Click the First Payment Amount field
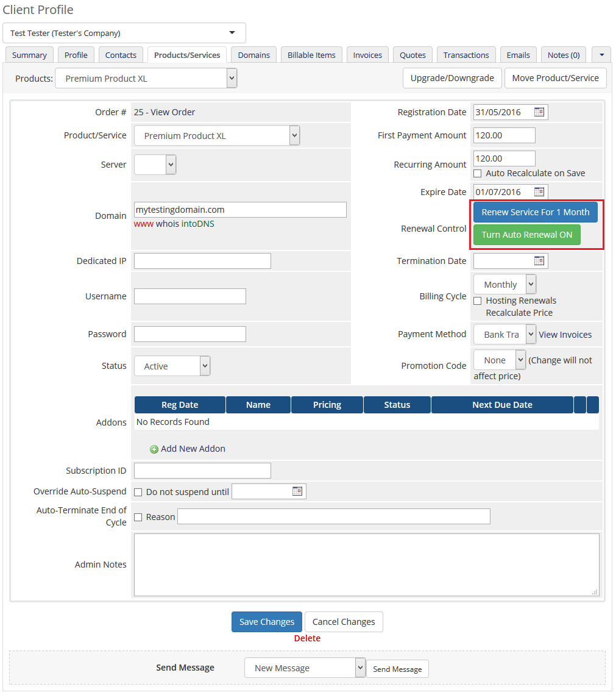 tap(504, 135)
